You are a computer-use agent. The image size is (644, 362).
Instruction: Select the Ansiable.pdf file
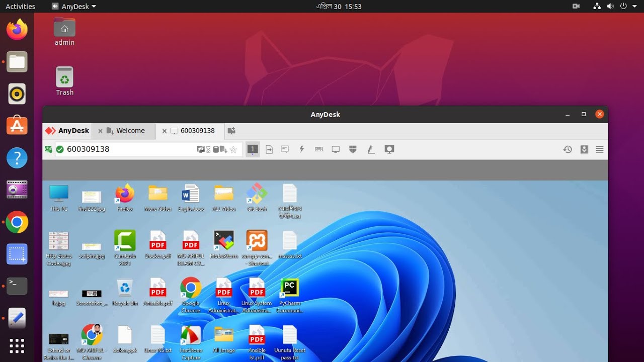point(158,292)
